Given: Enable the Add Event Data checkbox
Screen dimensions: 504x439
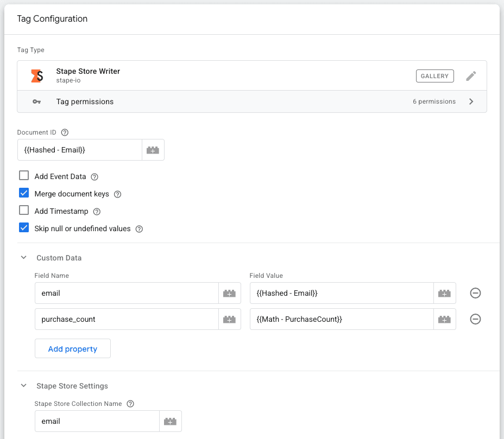Looking at the screenshot, I should (x=24, y=176).
